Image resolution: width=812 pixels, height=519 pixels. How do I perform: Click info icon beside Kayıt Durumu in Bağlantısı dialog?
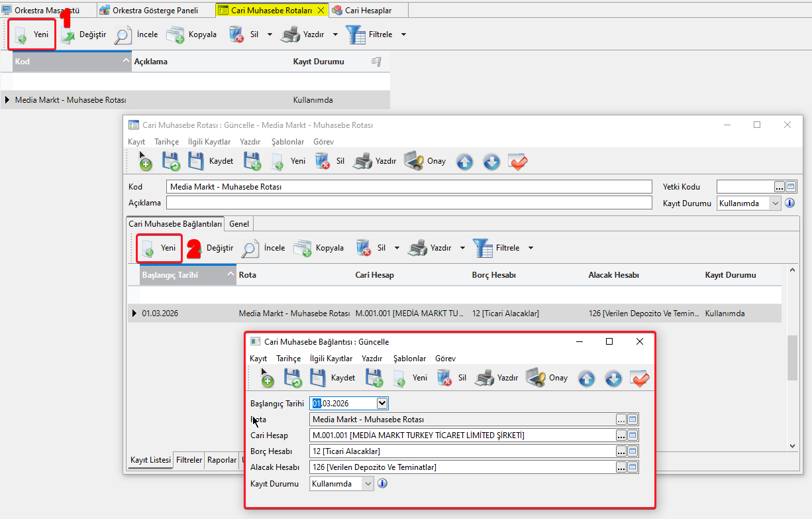[x=382, y=483]
